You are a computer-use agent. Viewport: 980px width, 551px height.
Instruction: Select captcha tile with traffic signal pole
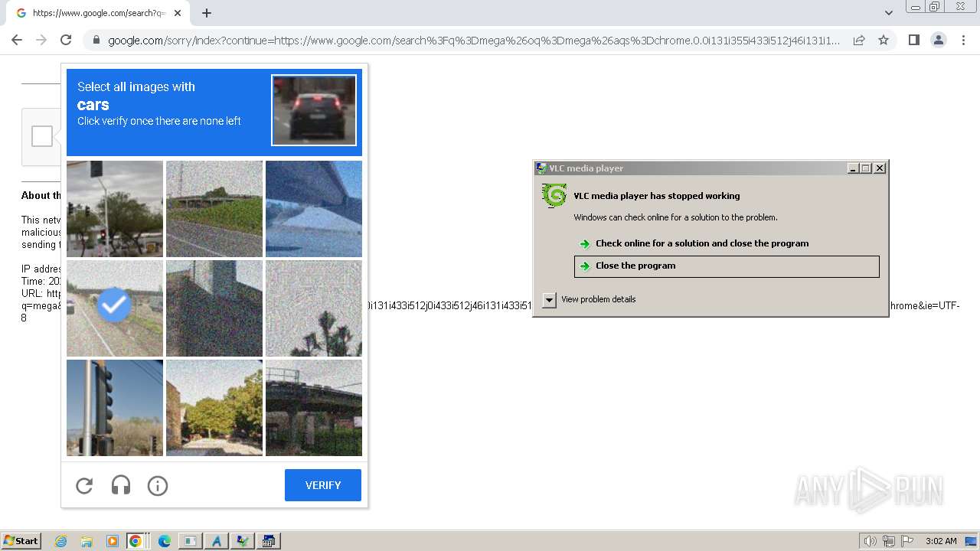click(x=115, y=408)
